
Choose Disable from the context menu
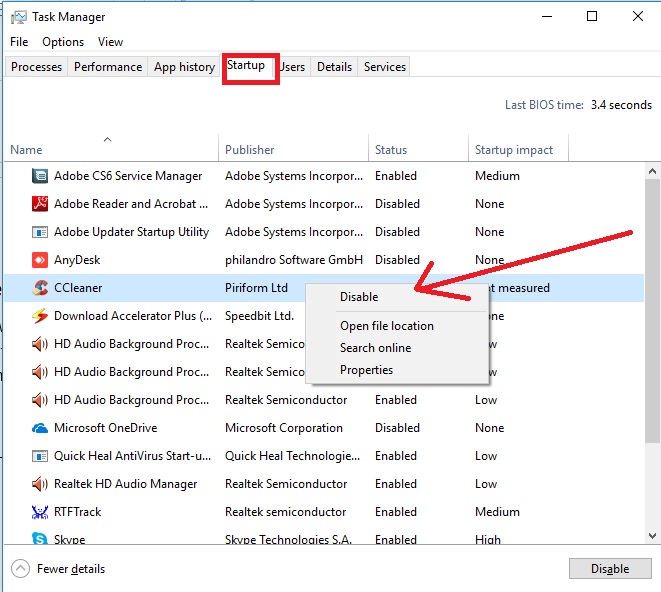click(359, 297)
